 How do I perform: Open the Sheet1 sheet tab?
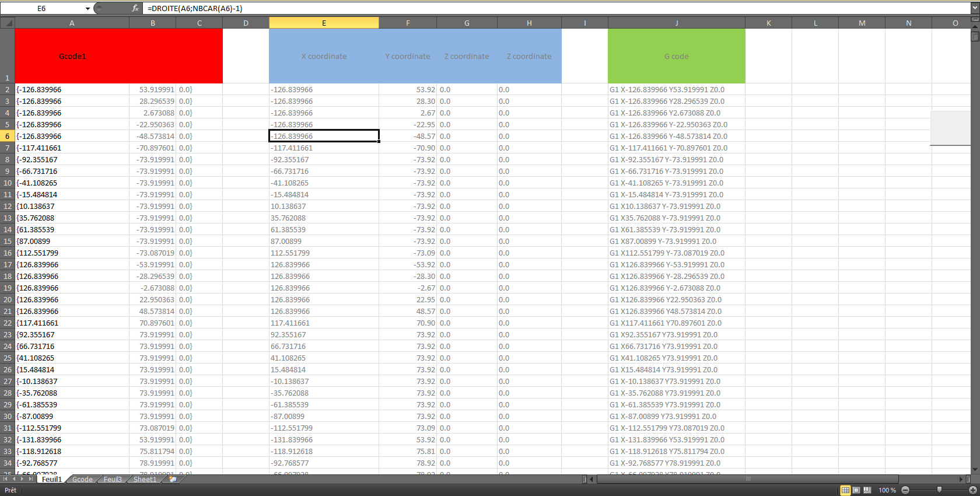pos(145,479)
